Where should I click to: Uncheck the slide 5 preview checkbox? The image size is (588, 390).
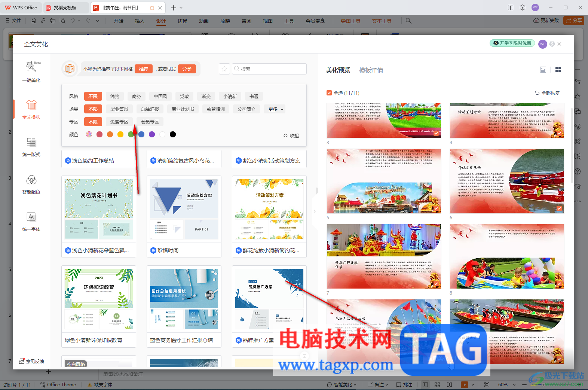[436, 208]
